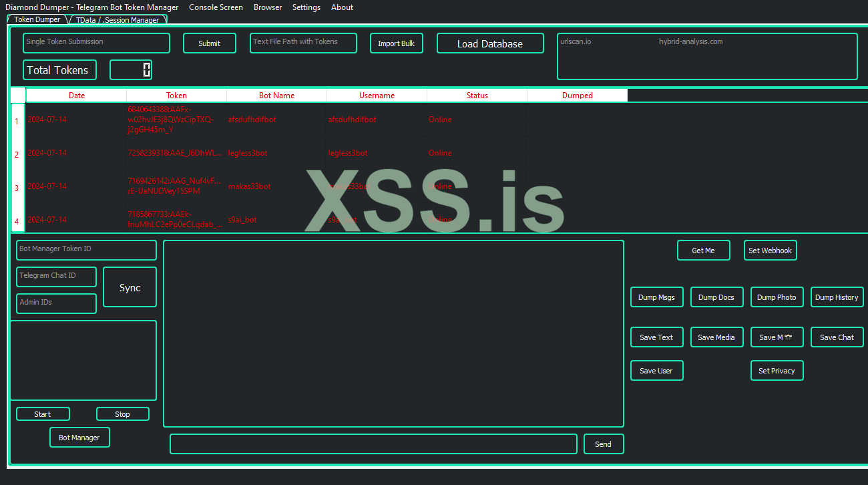Click the Submit button
The height and width of the screenshot is (485, 868).
click(x=210, y=43)
